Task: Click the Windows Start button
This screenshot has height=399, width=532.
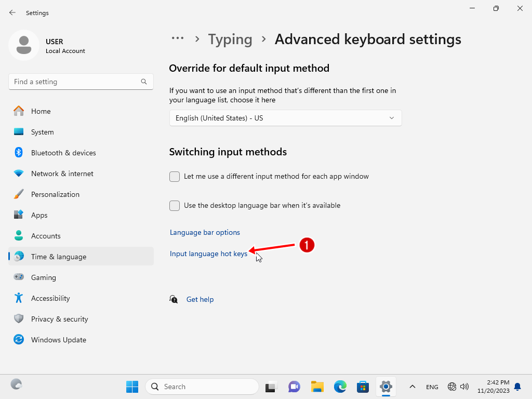Action: [x=132, y=387]
